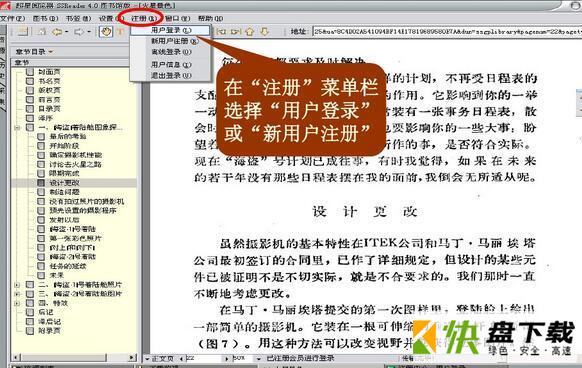Screen dimensions: 582x368
Task: Toggle the checkbox beside 封面页
Action: tap(30, 72)
